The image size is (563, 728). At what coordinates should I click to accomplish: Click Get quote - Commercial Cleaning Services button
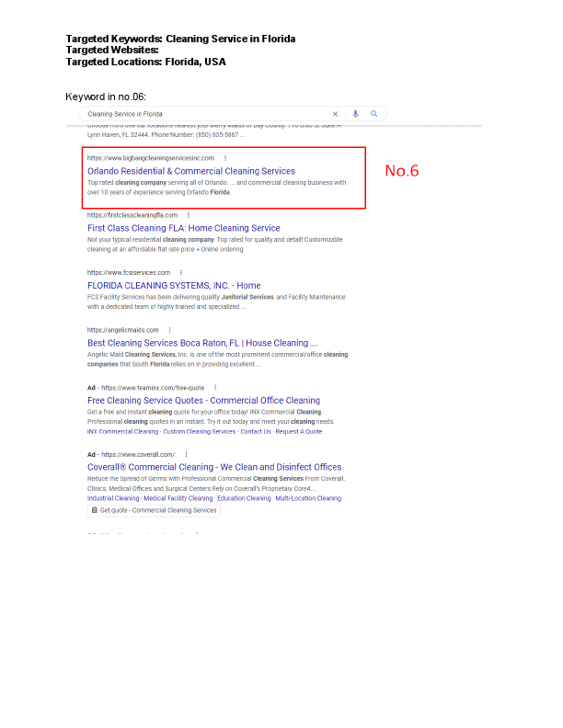(154, 510)
